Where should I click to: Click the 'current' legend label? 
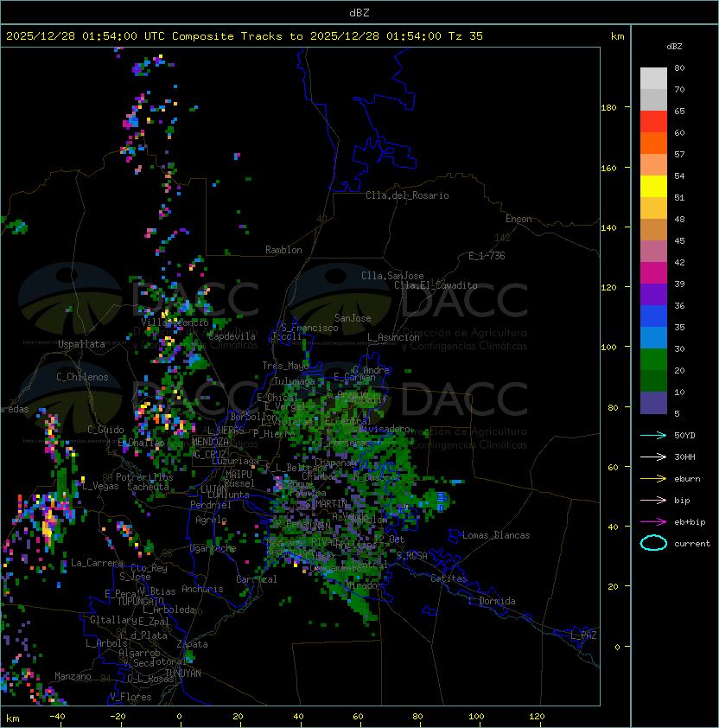click(x=692, y=544)
